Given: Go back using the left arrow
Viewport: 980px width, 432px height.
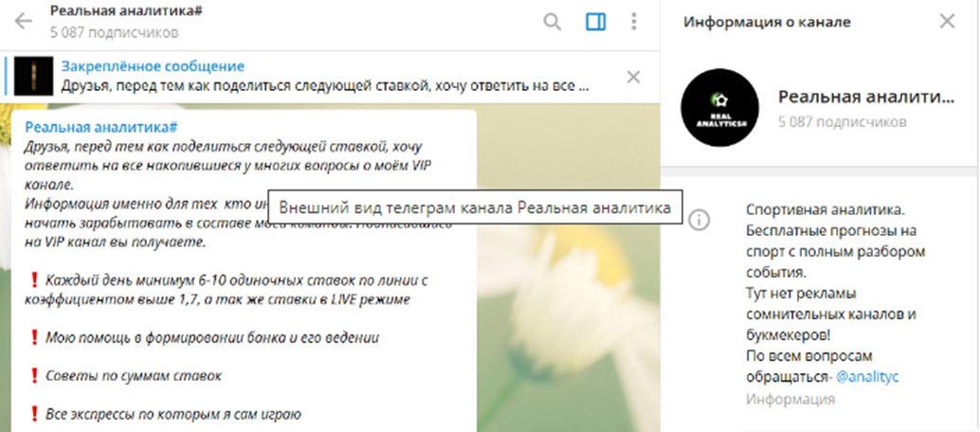Looking at the screenshot, I should pos(23,22).
